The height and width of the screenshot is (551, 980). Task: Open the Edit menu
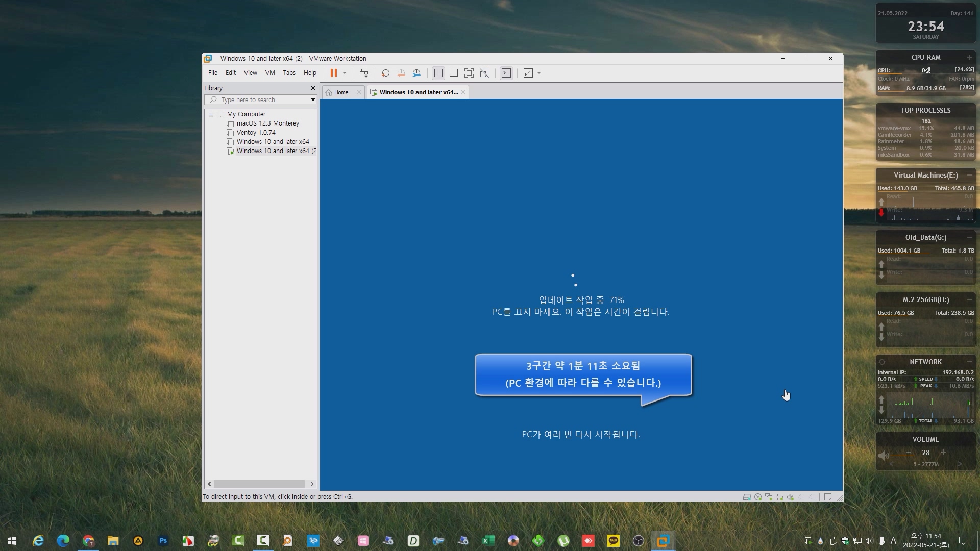click(231, 73)
